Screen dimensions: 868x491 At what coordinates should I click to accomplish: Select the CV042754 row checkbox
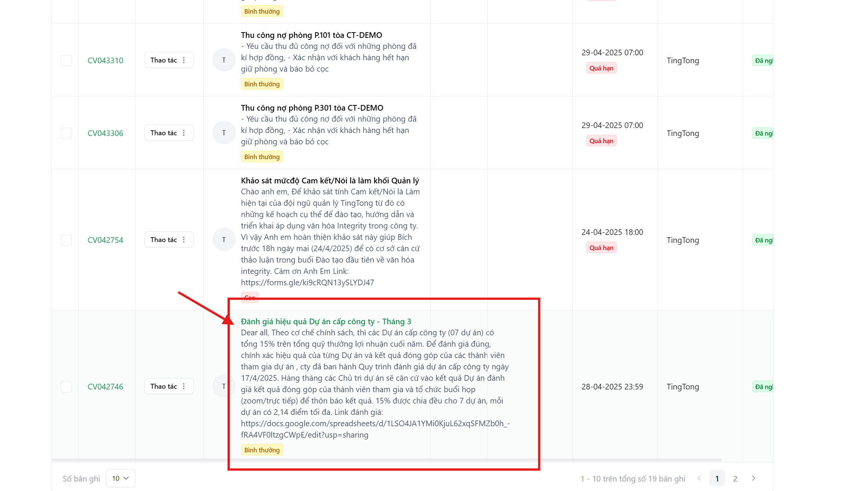pos(66,240)
